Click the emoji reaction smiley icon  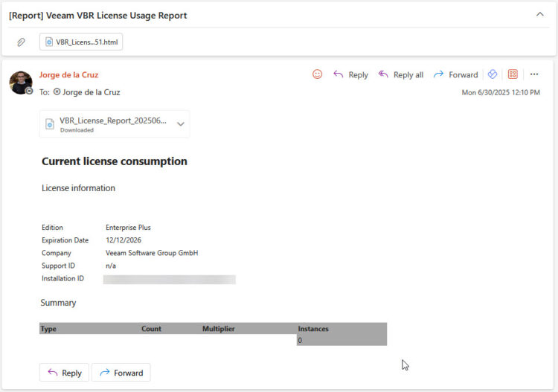317,74
